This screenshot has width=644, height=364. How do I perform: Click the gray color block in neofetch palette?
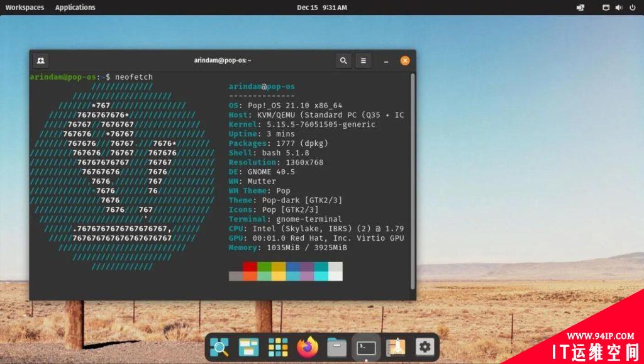(236, 276)
